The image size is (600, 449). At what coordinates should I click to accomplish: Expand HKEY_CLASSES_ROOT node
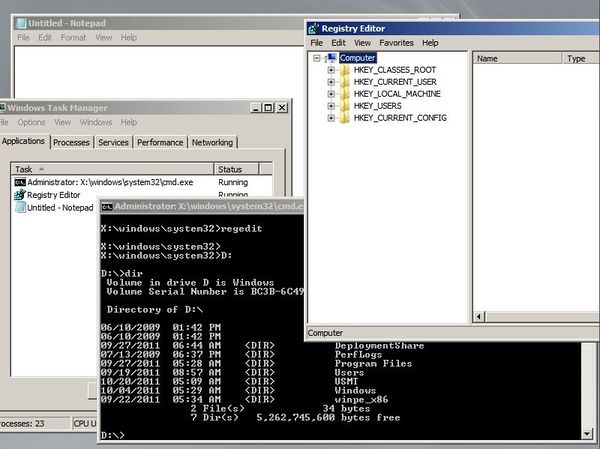331,70
